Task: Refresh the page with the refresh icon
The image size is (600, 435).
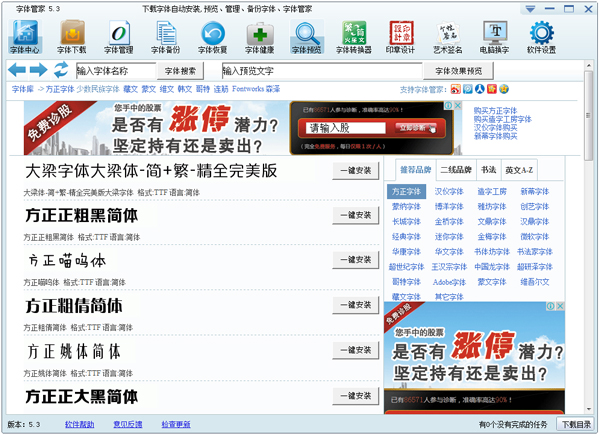Action: pos(61,70)
